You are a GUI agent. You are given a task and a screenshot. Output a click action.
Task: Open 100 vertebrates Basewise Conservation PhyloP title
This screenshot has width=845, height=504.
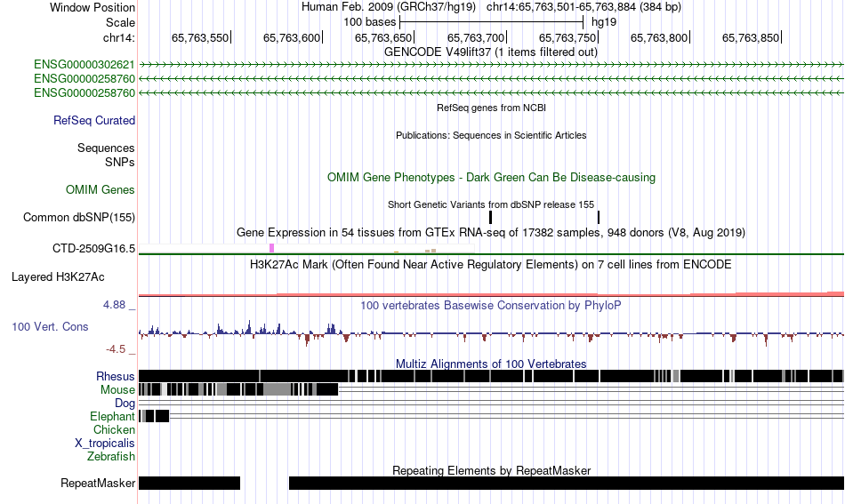click(491, 305)
